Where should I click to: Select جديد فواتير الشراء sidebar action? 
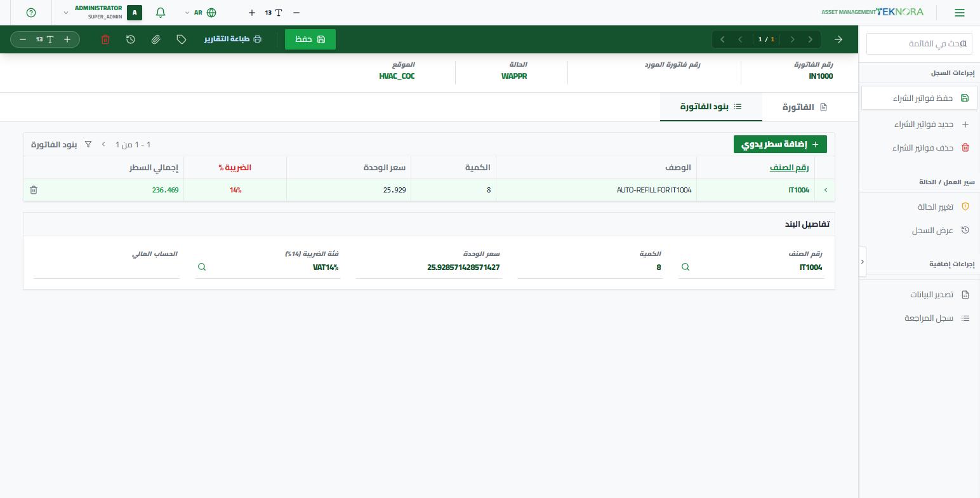(x=919, y=124)
